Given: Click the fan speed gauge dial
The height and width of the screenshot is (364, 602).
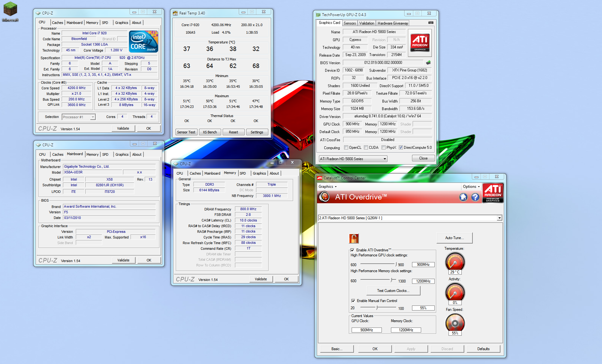Looking at the screenshot, I should coord(455,323).
